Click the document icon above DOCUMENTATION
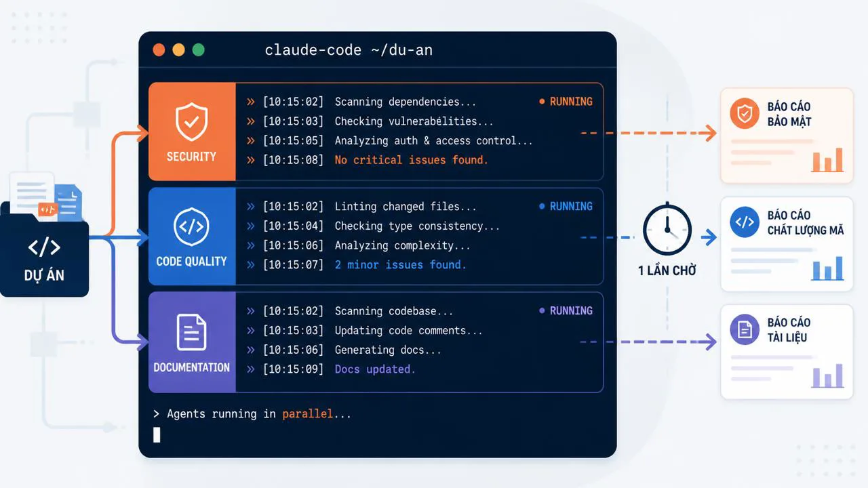 point(191,332)
